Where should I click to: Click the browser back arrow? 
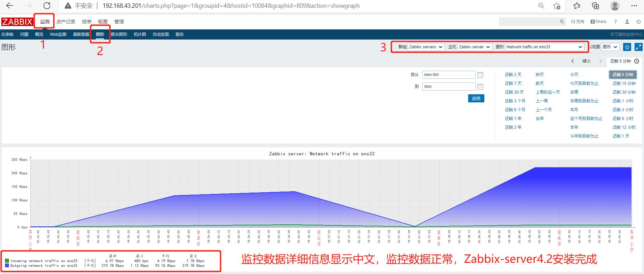click(x=10, y=6)
